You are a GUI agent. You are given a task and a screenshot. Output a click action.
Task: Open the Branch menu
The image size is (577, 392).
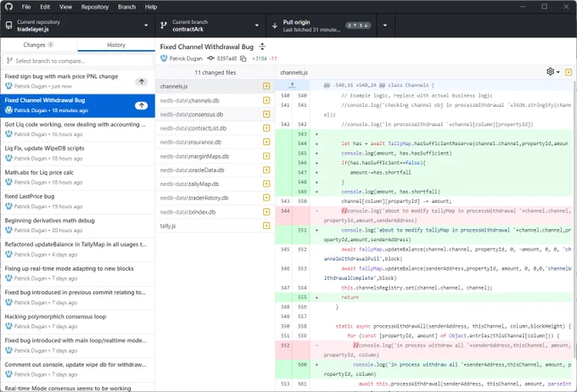tap(126, 7)
